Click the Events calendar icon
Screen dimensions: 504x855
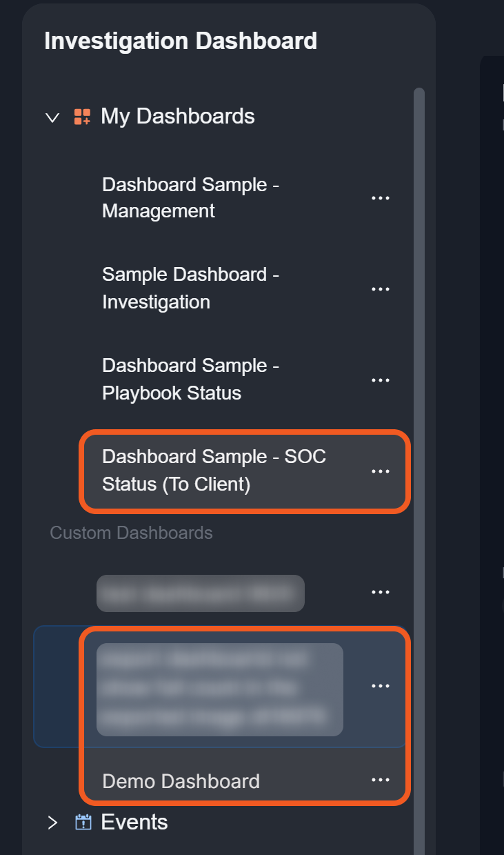pos(83,823)
